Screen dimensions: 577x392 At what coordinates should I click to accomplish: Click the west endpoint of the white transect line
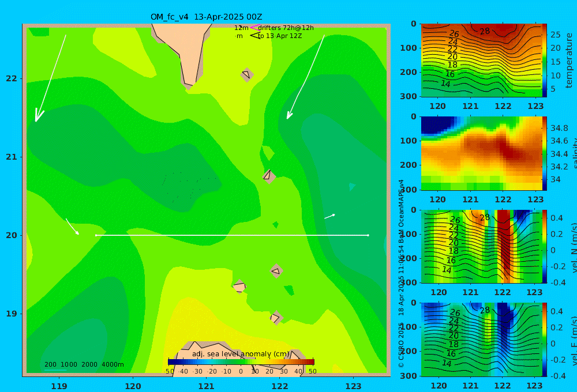click(96, 235)
